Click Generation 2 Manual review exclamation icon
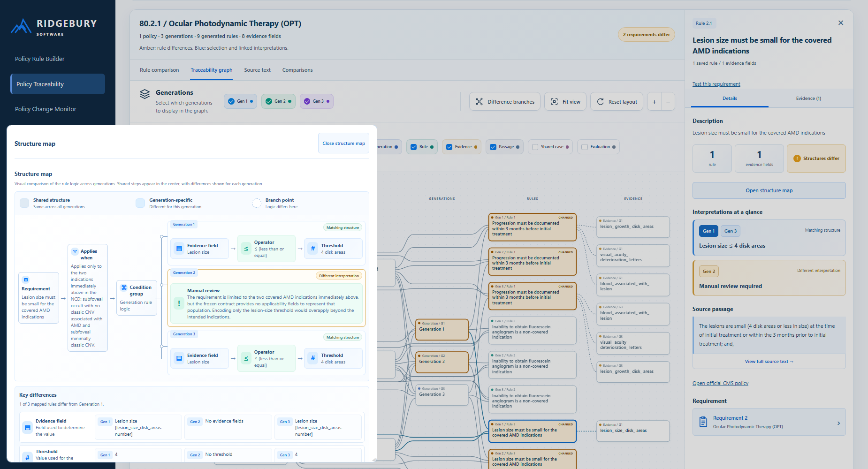 click(x=179, y=303)
